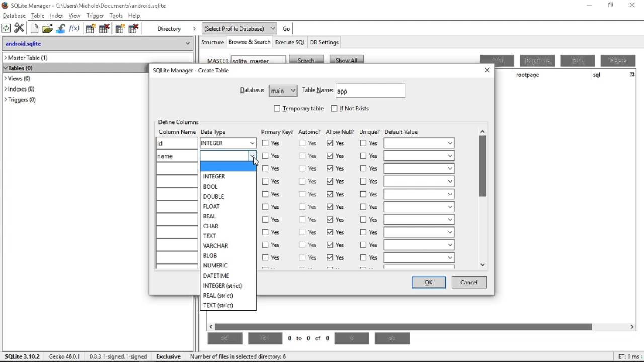Image resolution: width=644 pixels, height=362 pixels.
Task: Select the Tables (0) tree node
Action: click(x=20, y=68)
